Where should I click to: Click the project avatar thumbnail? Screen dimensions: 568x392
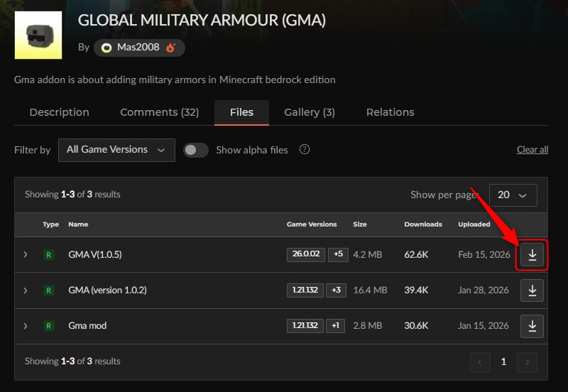[x=38, y=35]
